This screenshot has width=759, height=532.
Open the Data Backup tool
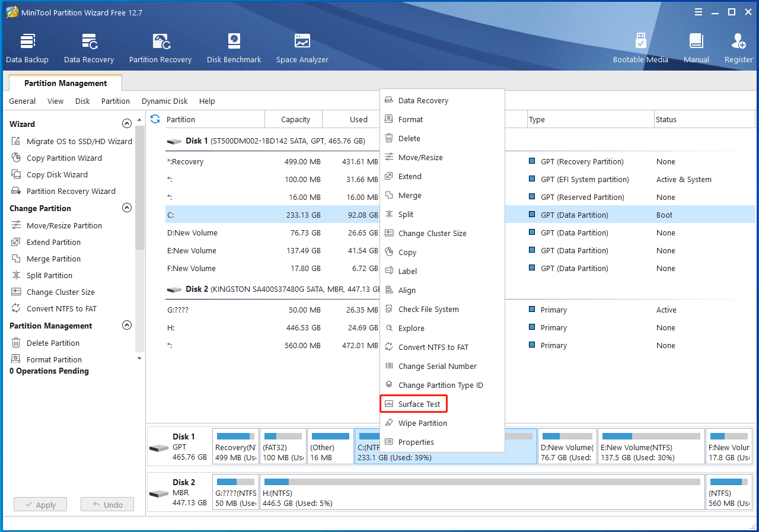point(27,49)
